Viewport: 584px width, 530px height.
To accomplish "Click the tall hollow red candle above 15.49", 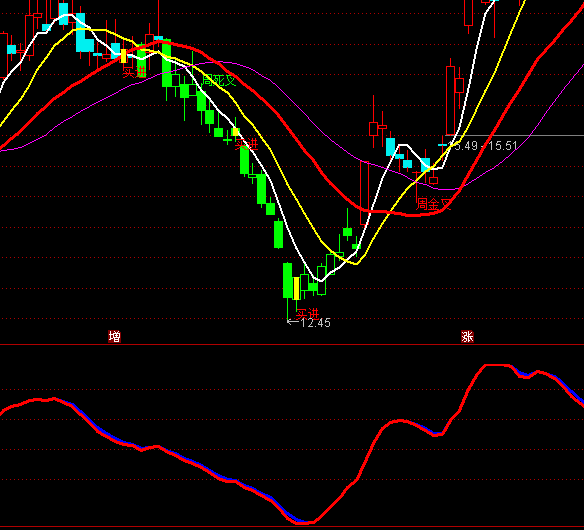I will [451, 101].
